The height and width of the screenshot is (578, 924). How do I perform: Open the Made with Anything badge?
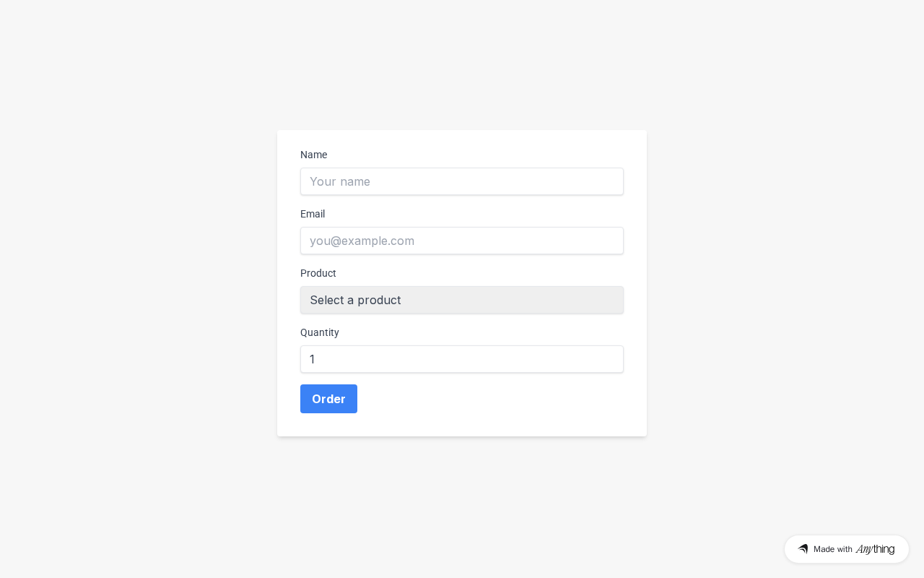coord(846,549)
